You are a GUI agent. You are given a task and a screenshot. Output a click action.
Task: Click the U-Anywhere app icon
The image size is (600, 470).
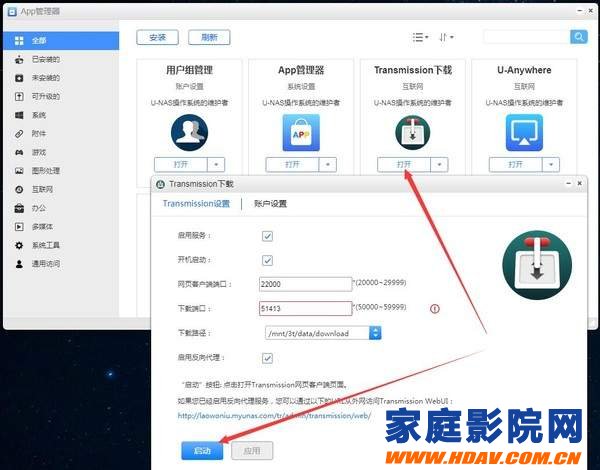coord(524,132)
